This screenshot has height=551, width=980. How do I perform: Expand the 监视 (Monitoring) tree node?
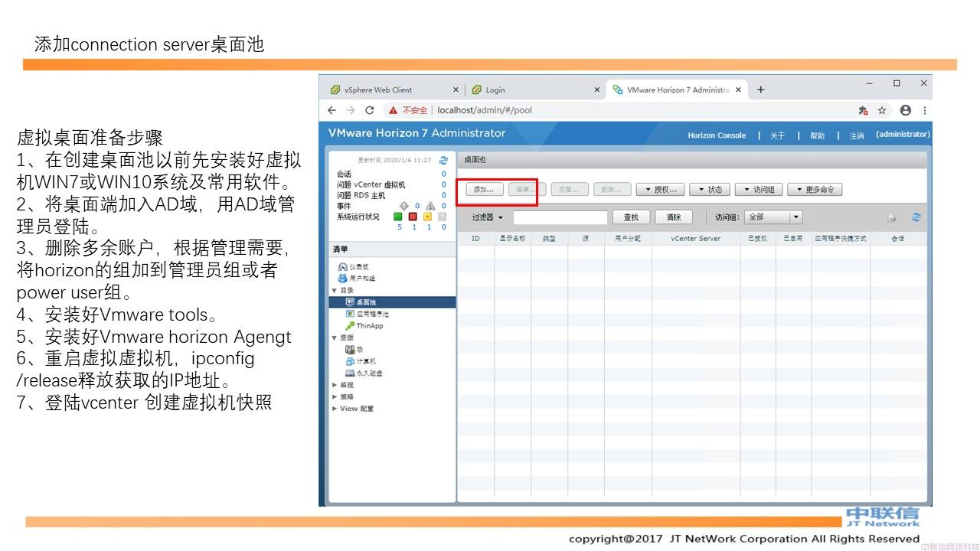pyautogui.click(x=335, y=385)
